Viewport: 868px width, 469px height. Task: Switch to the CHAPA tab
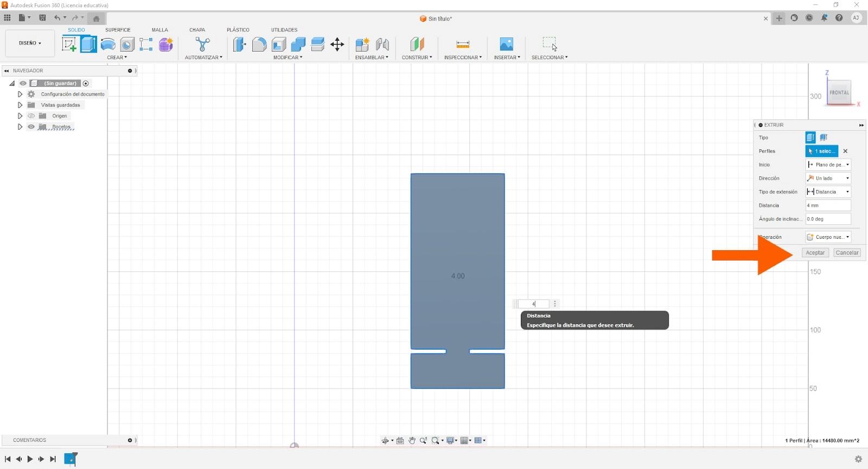click(197, 30)
